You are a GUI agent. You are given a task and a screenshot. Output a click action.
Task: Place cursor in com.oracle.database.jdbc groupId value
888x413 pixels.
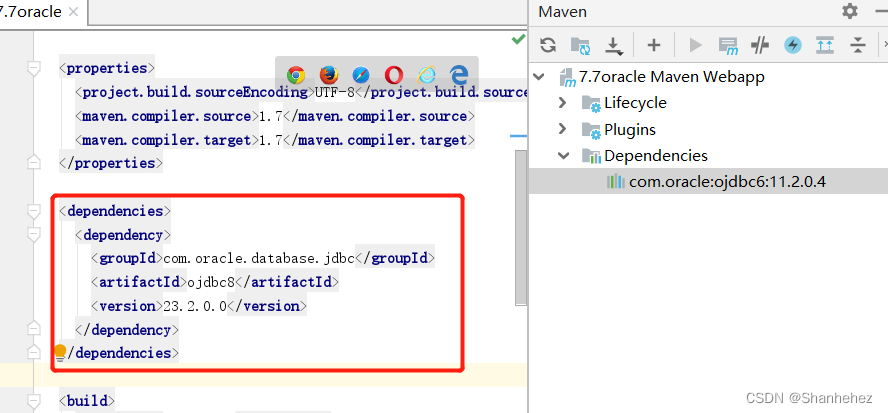[259, 258]
